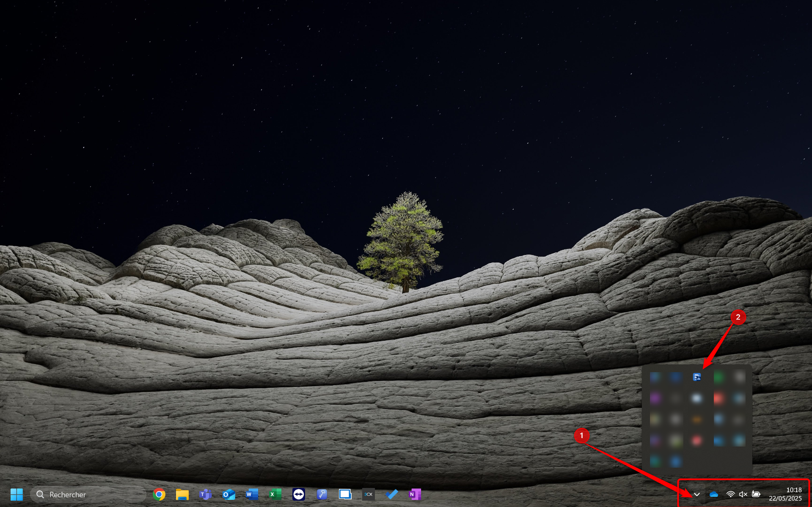Unmute sound via the muted speaker icon
This screenshot has width=812, height=507.
[743, 494]
